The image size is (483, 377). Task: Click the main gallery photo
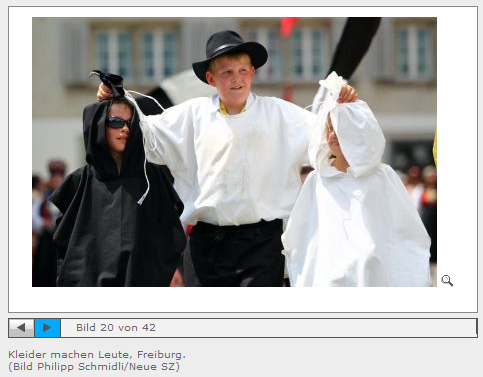234,152
